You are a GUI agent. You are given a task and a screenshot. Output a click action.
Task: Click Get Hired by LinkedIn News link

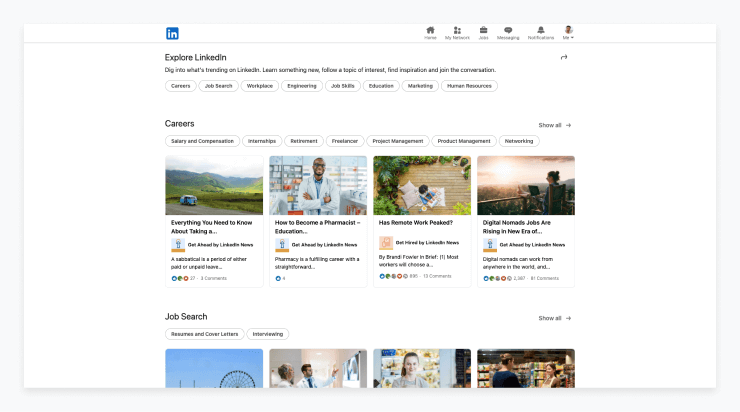[x=427, y=243]
